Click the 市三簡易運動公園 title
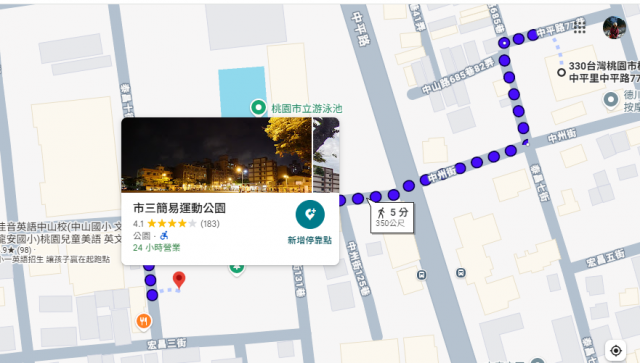 [x=179, y=208]
